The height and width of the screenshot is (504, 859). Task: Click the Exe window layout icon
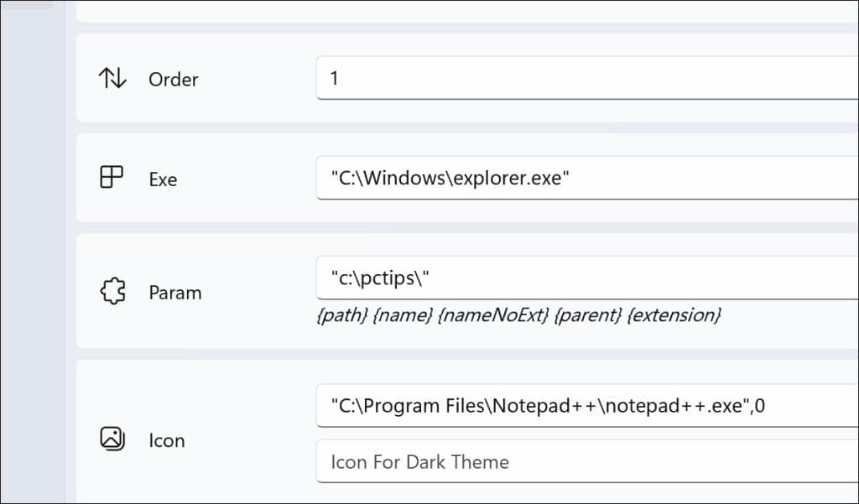click(112, 178)
